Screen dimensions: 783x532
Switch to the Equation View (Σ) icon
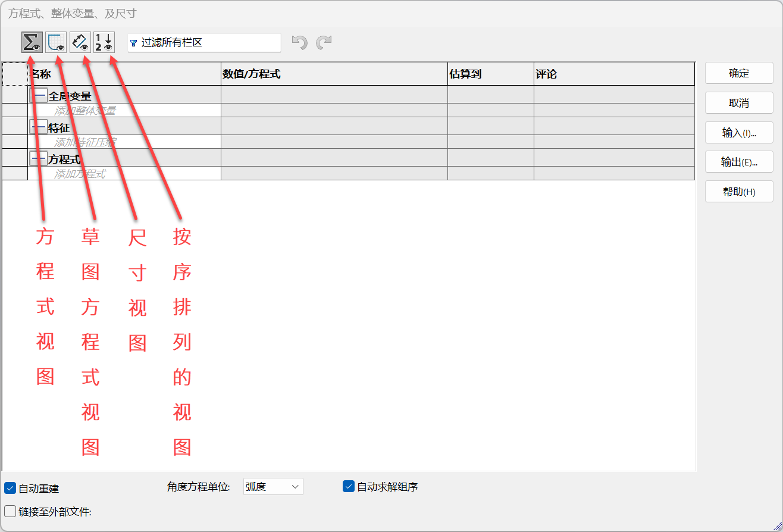(32, 42)
